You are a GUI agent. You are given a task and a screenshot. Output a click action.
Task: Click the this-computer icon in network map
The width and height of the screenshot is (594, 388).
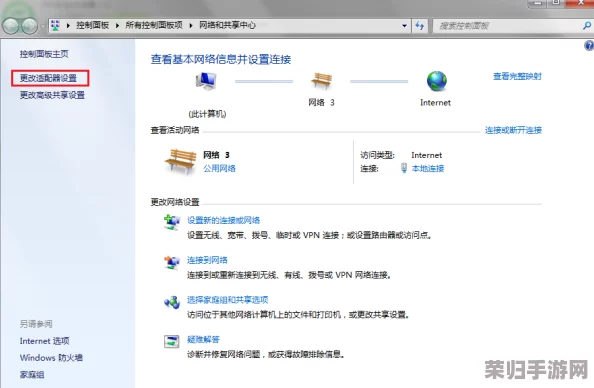tap(206, 81)
